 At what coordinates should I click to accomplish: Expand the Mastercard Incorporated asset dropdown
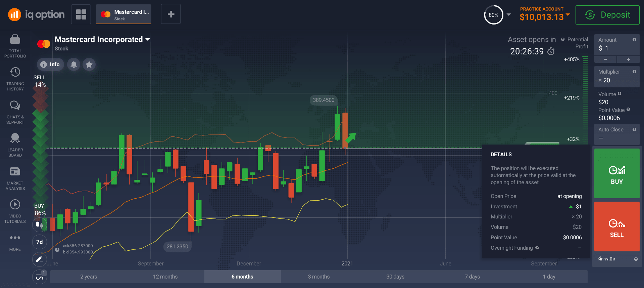pos(147,40)
